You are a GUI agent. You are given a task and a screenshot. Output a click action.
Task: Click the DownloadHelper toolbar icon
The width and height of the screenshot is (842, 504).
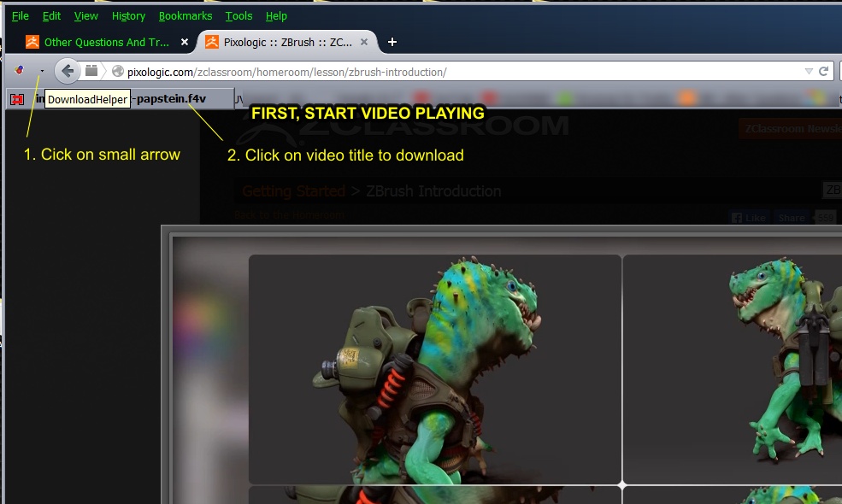(x=20, y=70)
